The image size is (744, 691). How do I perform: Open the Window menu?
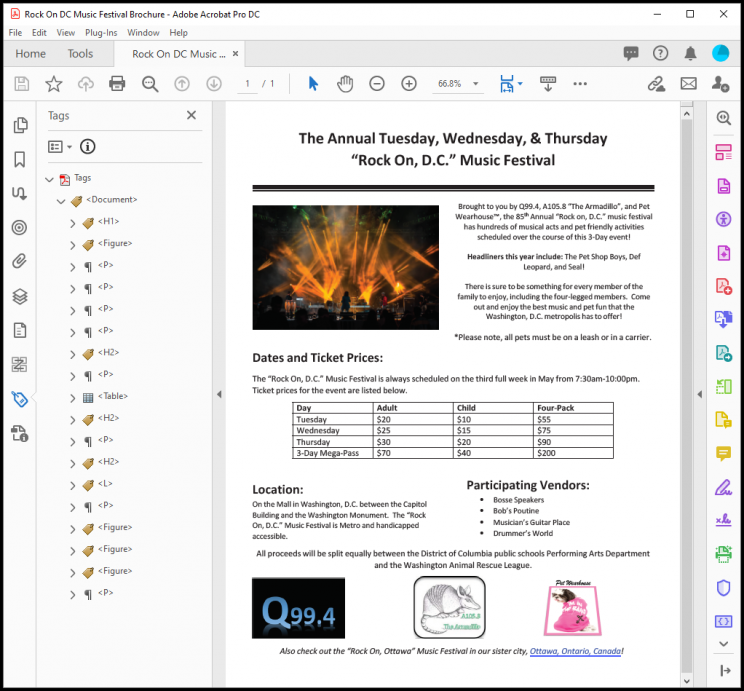[x=143, y=33]
